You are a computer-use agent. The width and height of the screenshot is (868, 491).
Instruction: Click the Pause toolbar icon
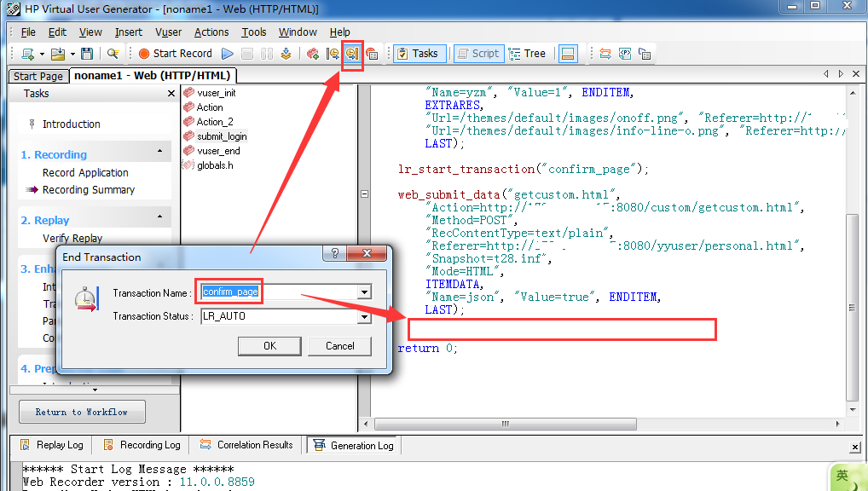click(267, 54)
